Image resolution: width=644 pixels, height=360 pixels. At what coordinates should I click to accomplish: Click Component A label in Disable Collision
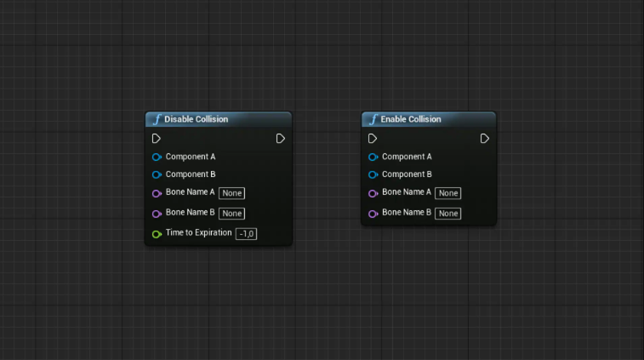point(191,157)
